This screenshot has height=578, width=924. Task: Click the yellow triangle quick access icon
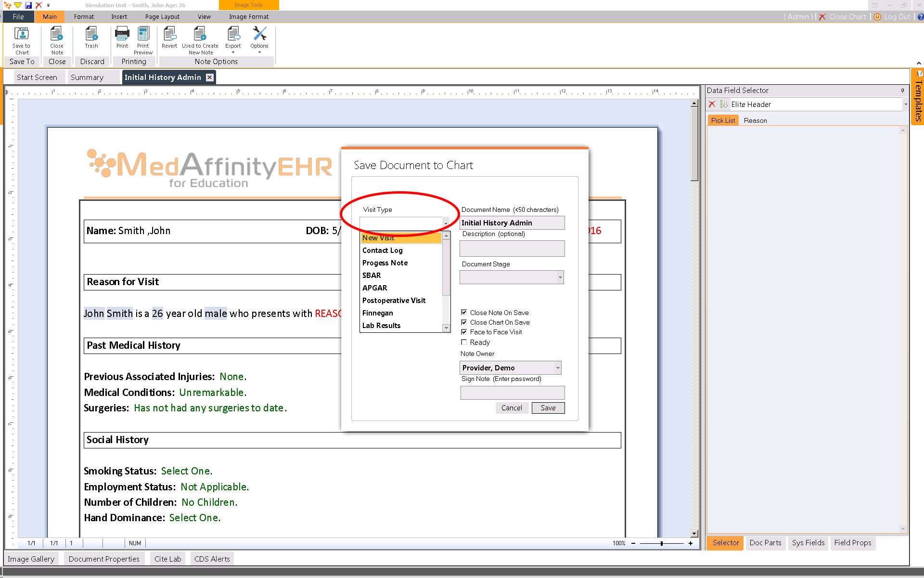pos(17,5)
